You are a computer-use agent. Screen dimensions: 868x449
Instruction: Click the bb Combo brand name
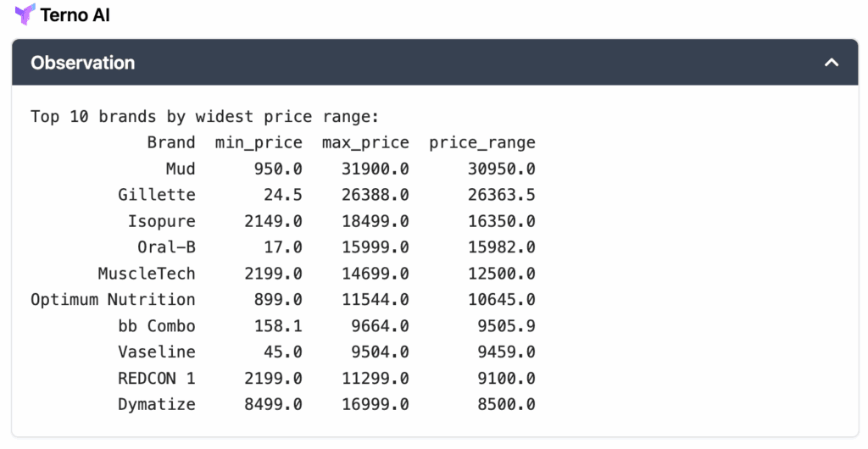click(x=157, y=326)
